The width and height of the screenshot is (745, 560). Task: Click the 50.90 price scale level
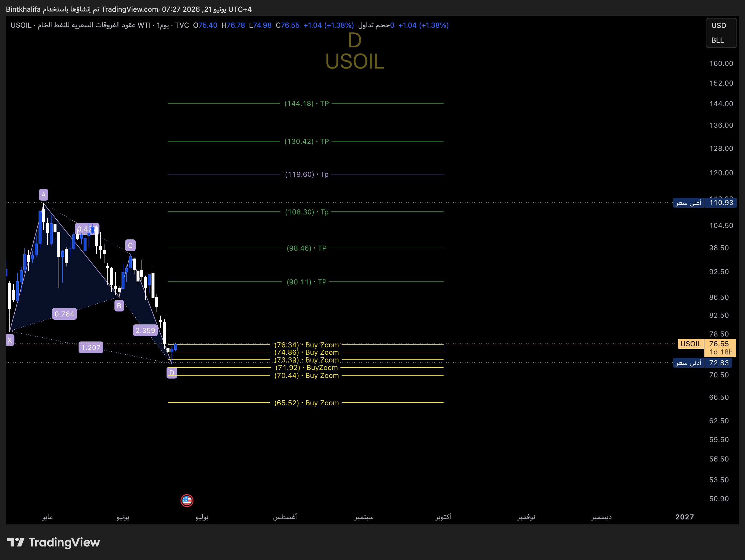[x=719, y=499]
